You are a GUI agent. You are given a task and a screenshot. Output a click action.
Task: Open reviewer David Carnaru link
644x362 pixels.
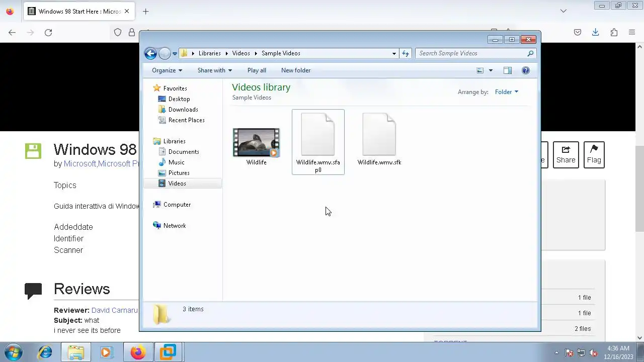pyautogui.click(x=115, y=310)
